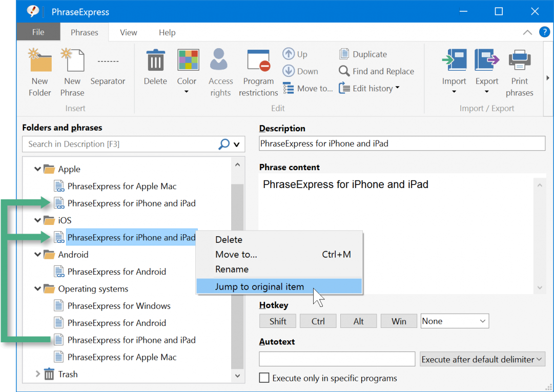
Task: Click Move to... in ribbon
Action: pyautogui.click(x=307, y=88)
